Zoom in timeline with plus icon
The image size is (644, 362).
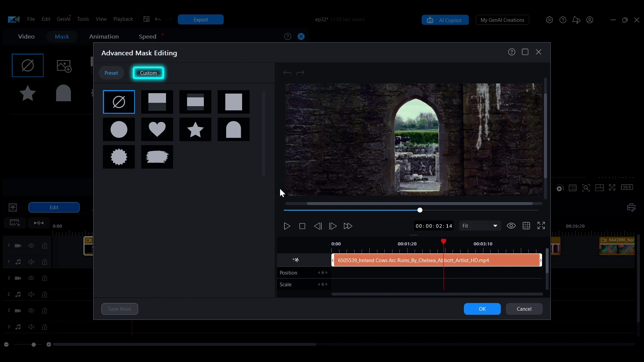click(x=49, y=345)
